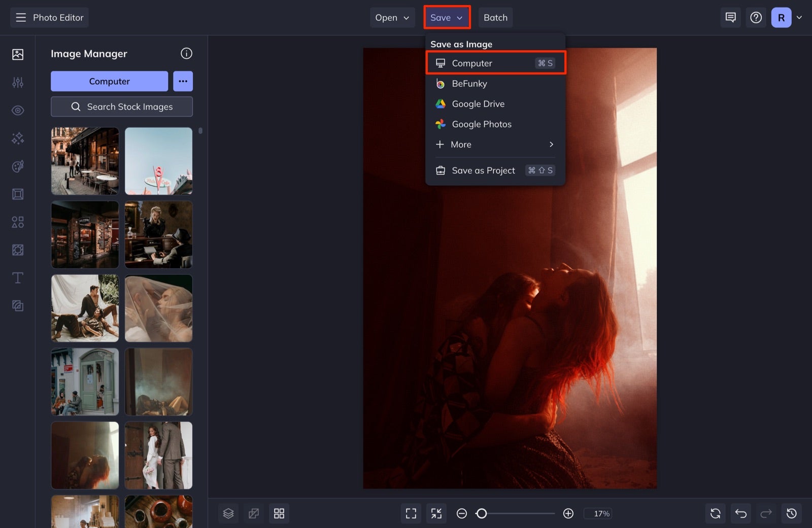This screenshot has width=812, height=528.
Task: Open the A.I. tools with sparkle icon
Action: coord(18,138)
